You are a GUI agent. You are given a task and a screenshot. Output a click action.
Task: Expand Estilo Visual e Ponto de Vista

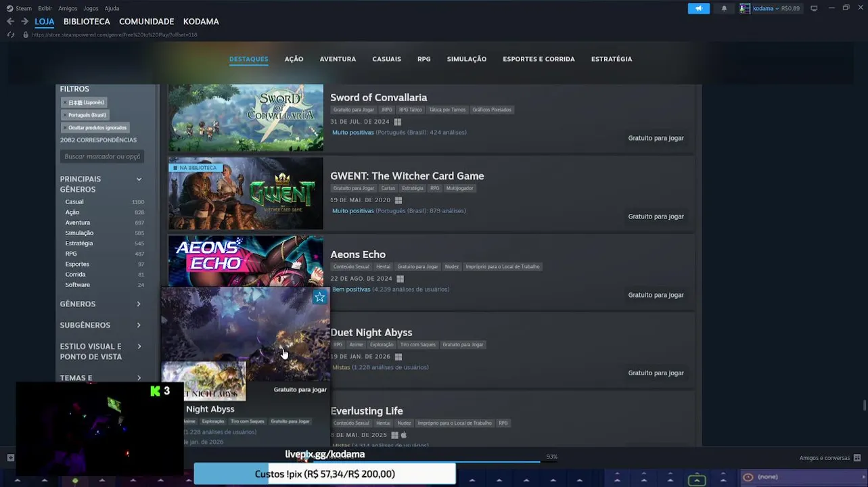139,346
